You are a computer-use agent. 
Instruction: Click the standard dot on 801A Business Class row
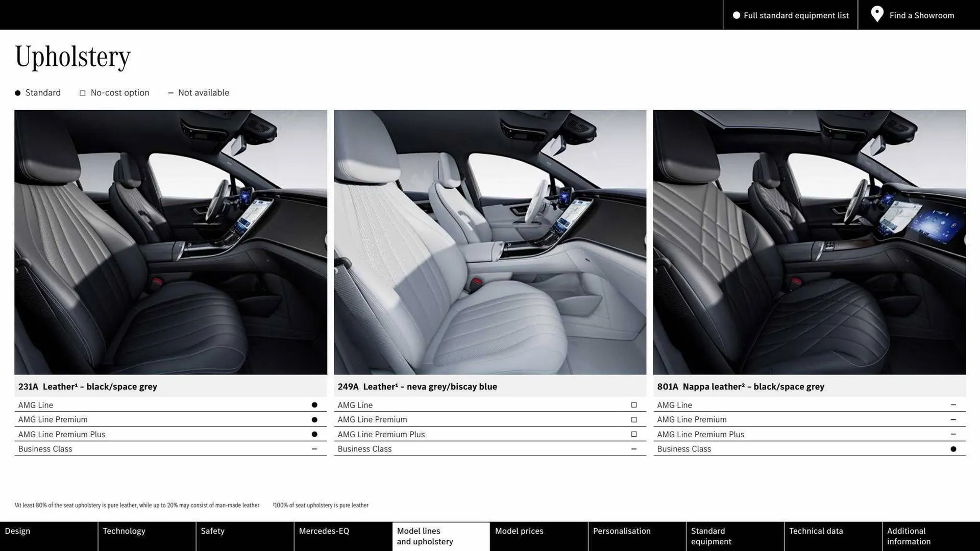[x=953, y=449]
